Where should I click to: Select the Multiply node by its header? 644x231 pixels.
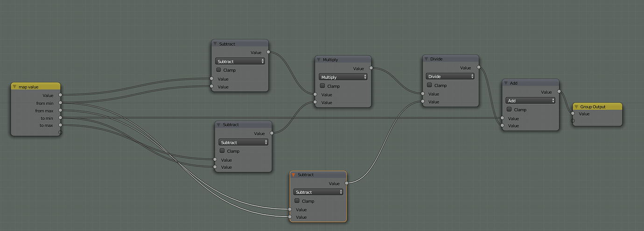[343, 60]
